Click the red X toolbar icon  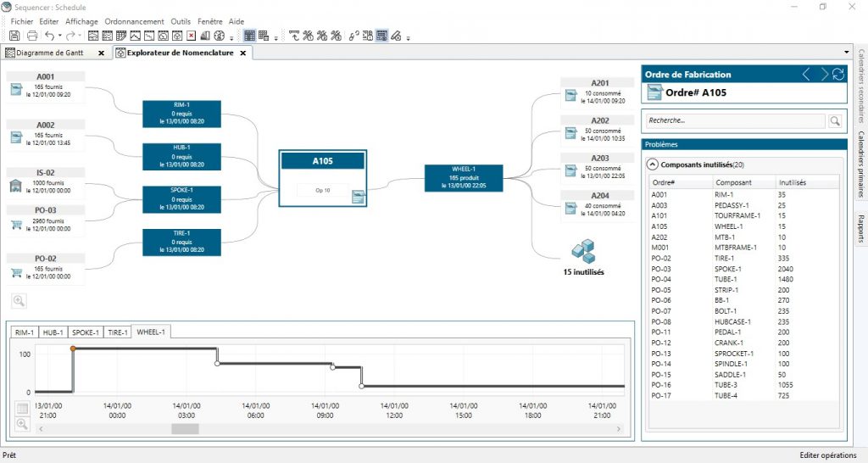pyautogui.click(x=191, y=36)
